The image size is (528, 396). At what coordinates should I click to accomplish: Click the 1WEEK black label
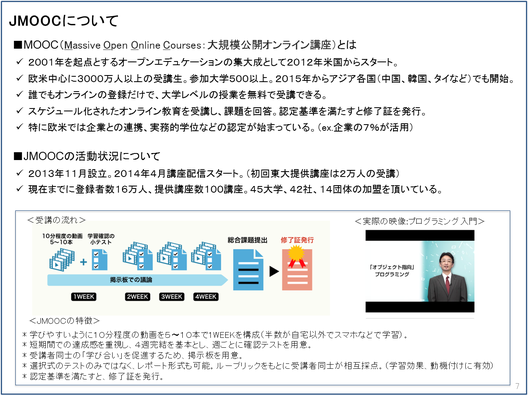tap(84, 297)
